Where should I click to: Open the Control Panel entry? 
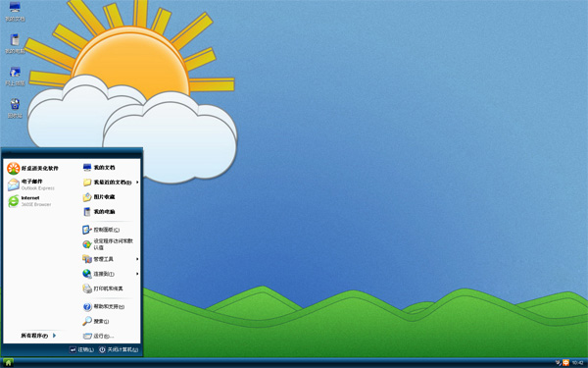(x=101, y=230)
